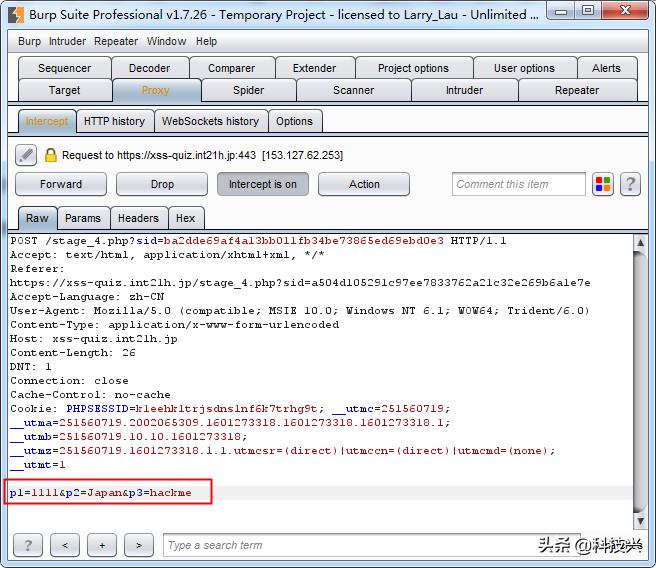Select the Raw request view tab
This screenshot has height=568, width=656.
pos(37,218)
